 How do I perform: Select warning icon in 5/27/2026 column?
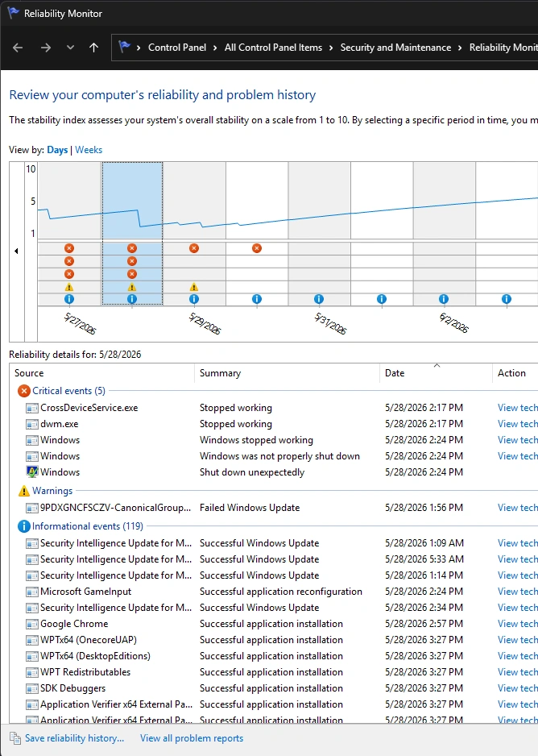point(69,287)
